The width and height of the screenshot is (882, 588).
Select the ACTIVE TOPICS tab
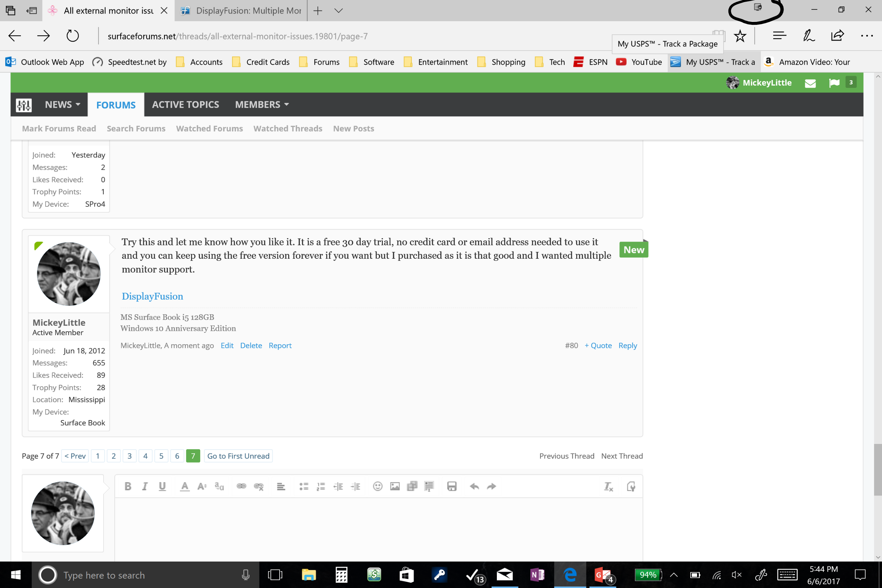[186, 104]
